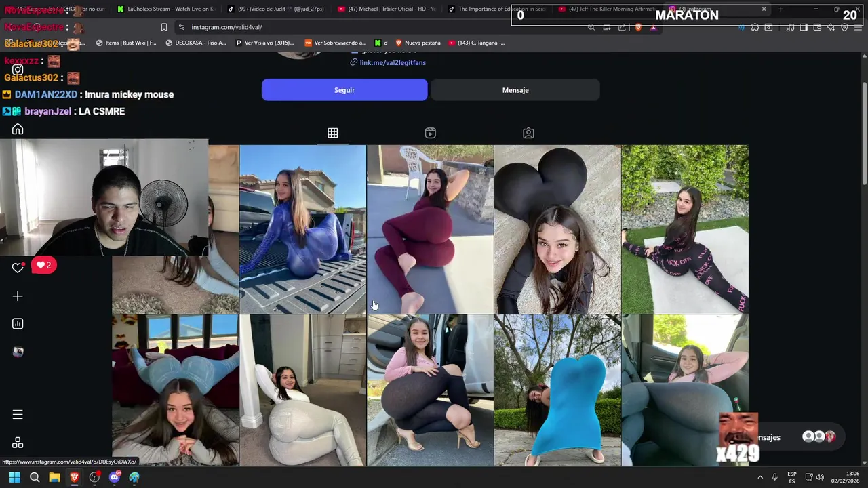Open the Brave Leo AI sparkle icon
Screen dimensions: 868x488
[831, 27]
